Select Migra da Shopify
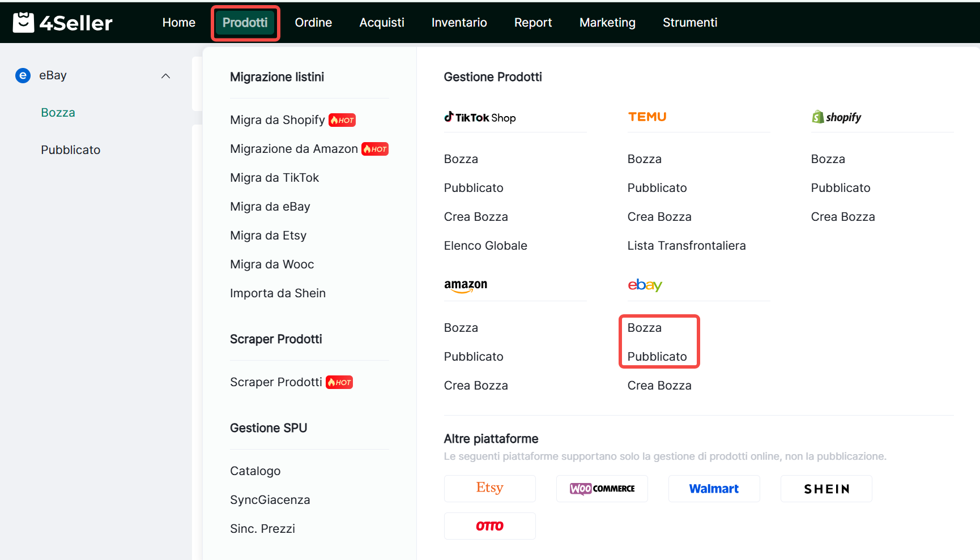980x560 pixels. coord(277,120)
